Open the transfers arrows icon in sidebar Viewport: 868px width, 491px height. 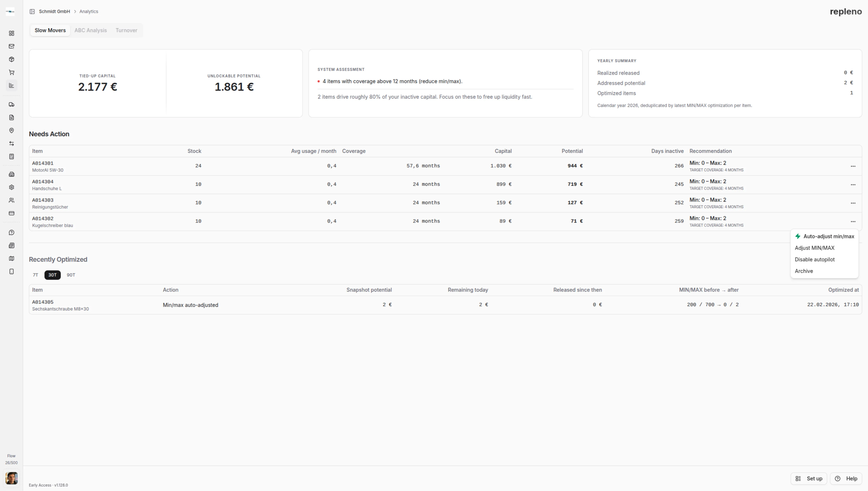[11, 144]
